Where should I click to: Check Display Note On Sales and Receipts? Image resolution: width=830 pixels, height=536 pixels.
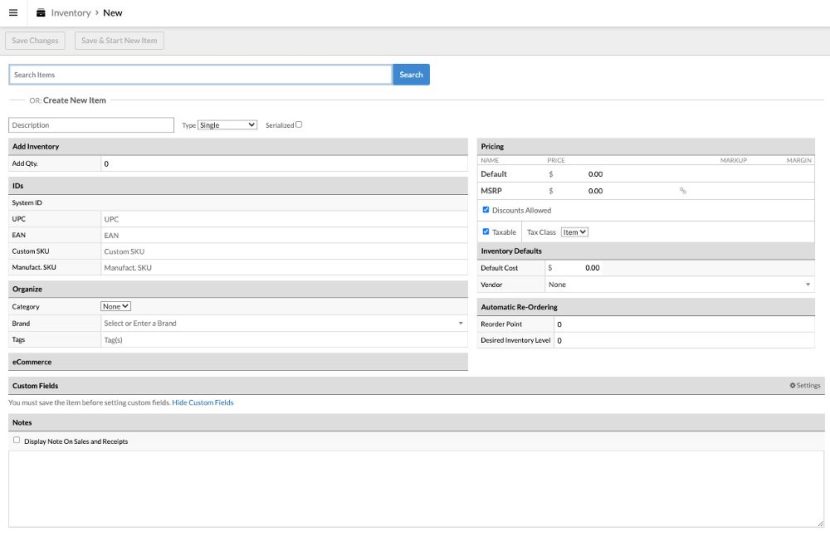pyautogui.click(x=16, y=440)
